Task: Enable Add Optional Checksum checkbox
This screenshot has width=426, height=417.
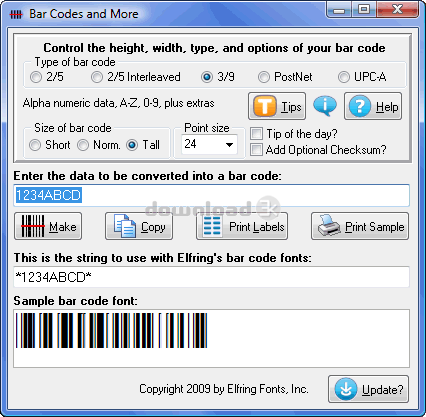Action: click(x=256, y=149)
